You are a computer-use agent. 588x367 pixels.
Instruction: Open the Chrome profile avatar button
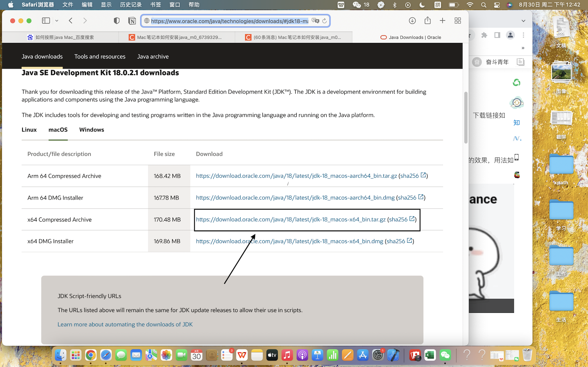pyautogui.click(x=510, y=35)
